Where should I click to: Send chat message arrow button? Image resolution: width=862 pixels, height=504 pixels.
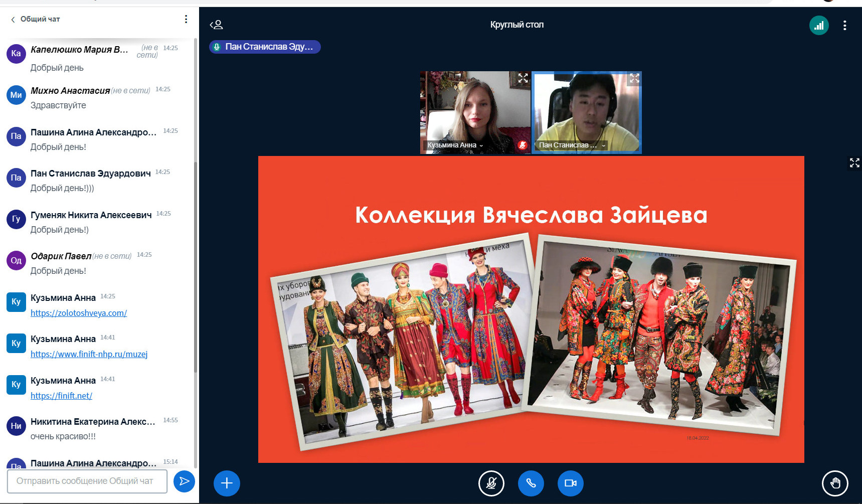pos(184,481)
